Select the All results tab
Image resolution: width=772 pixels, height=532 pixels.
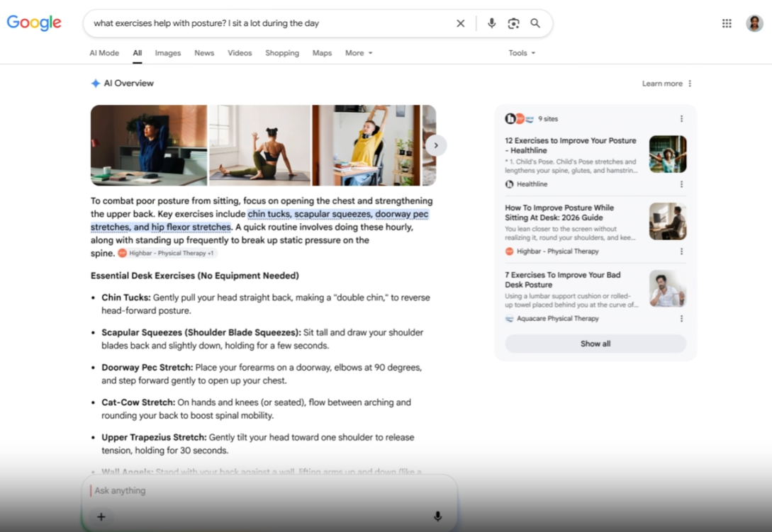click(138, 52)
